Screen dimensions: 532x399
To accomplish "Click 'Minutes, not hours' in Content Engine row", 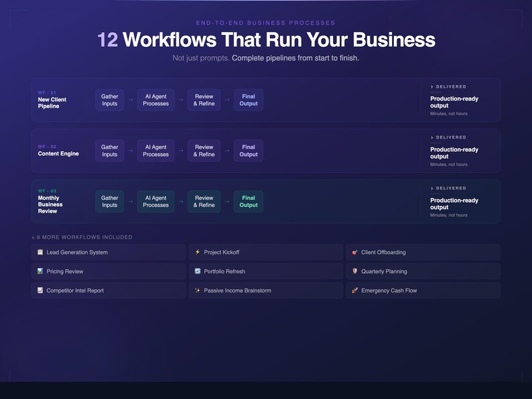I will point(448,165).
